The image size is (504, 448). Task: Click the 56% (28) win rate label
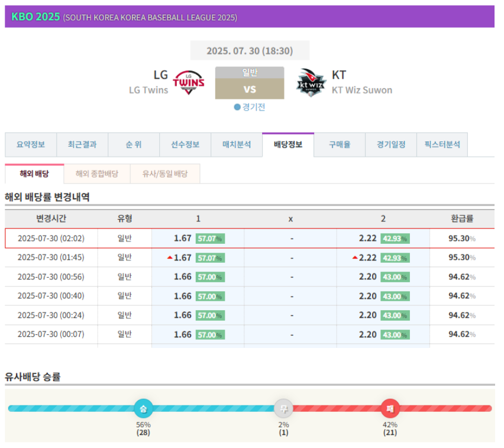[x=143, y=428]
